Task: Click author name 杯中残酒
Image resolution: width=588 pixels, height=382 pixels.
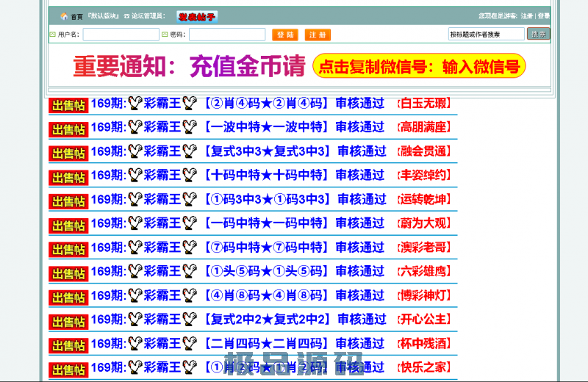Action: tap(424, 343)
